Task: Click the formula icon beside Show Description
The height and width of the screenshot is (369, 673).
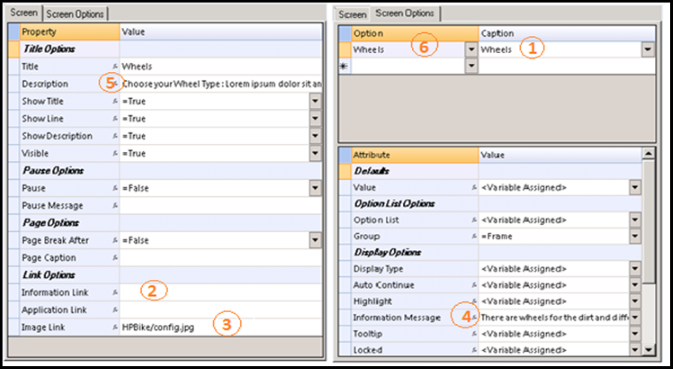Action: (x=115, y=136)
